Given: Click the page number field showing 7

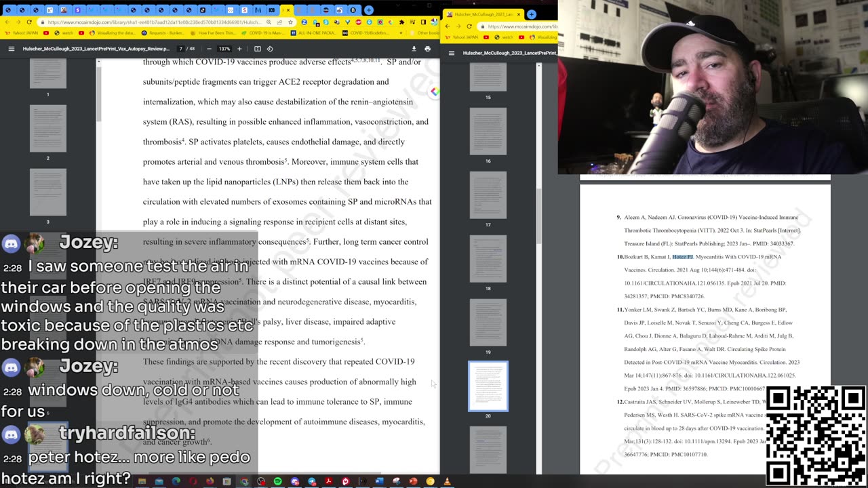Looking at the screenshot, I should click(181, 49).
